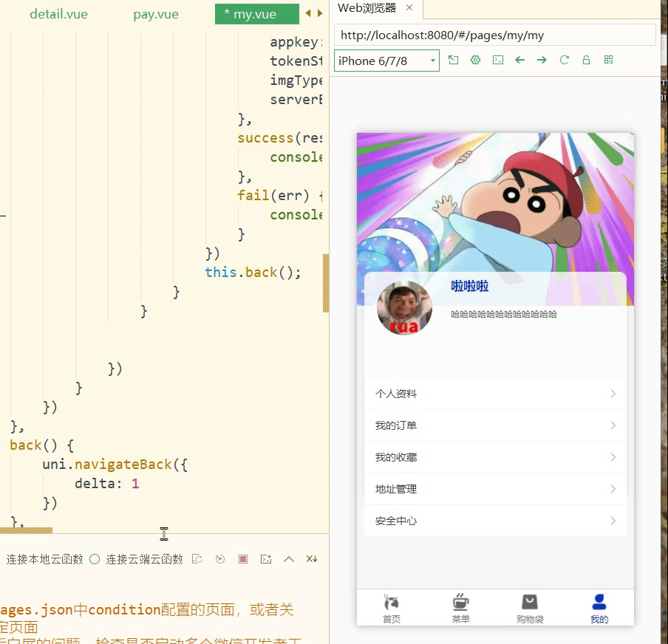Collapse the console with up chevron
Image resolution: width=668 pixels, height=644 pixels.
pyautogui.click(x=289, y=559)
